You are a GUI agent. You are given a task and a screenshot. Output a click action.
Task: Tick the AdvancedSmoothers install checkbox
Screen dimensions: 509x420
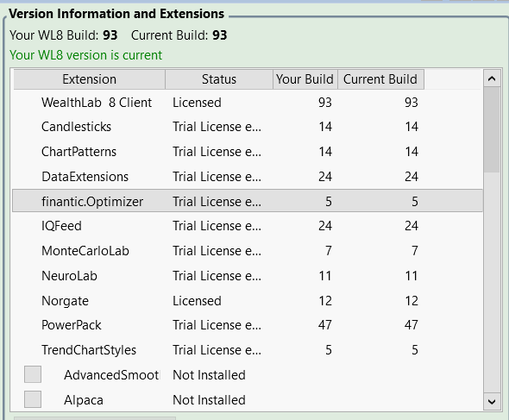tap(33, 374)
